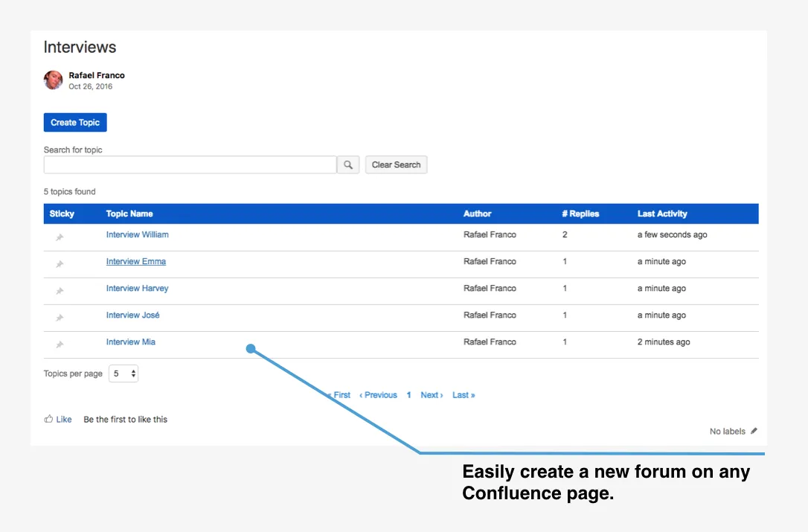Click the Author column header
Image resolution: width=808 pixels, height=532 pixels.
point(477,214)
